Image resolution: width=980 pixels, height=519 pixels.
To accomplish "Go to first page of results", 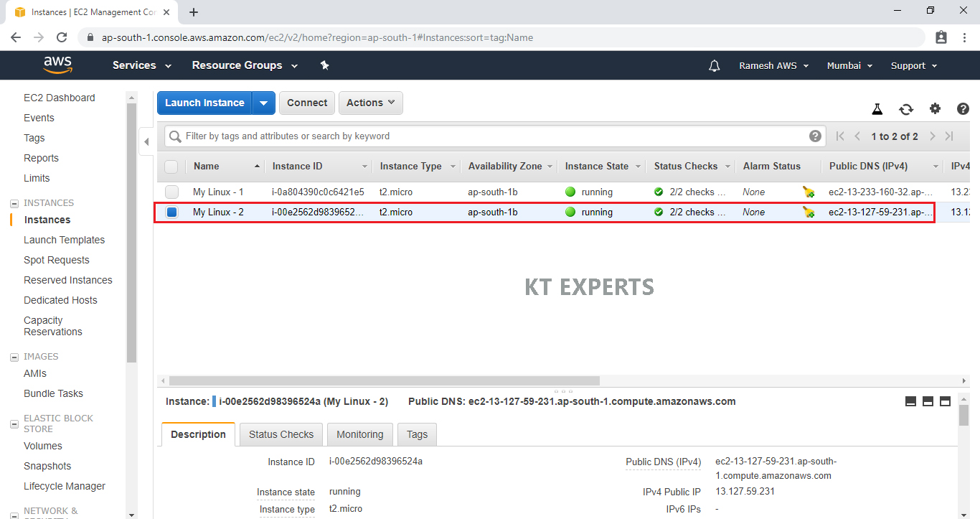I will (840, 136).
